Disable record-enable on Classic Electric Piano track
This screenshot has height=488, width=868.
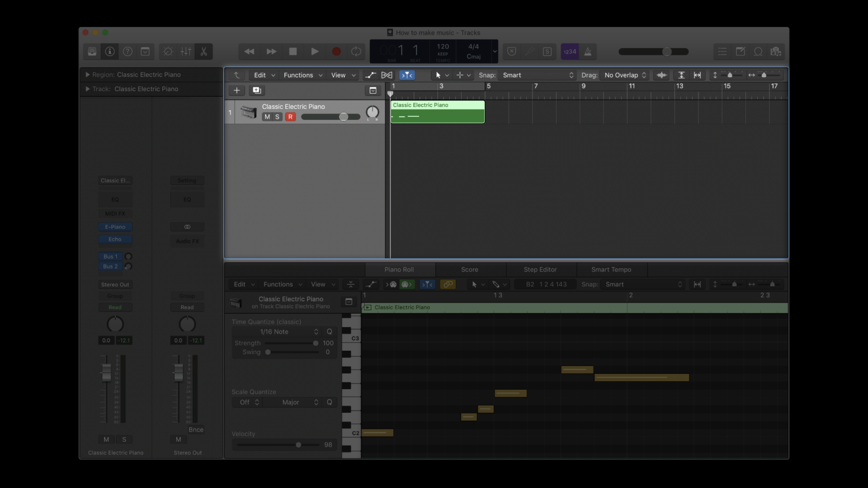[x=290, y=116]
